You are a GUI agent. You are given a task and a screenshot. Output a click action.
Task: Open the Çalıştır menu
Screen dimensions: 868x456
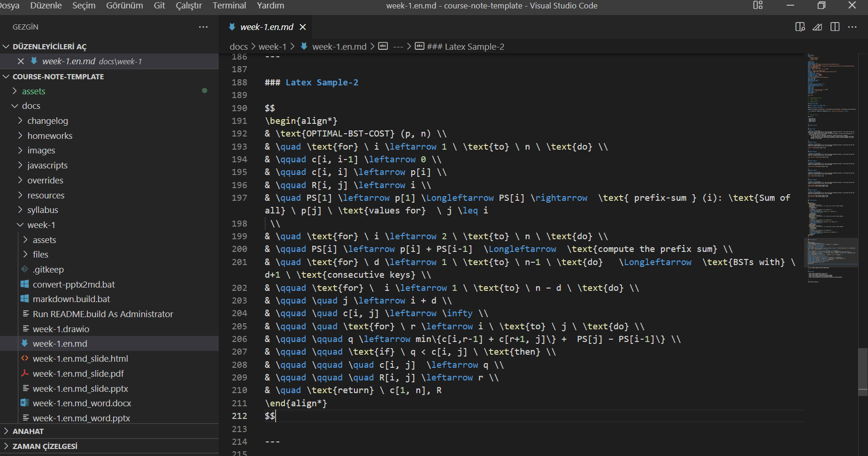click(189, 6)
